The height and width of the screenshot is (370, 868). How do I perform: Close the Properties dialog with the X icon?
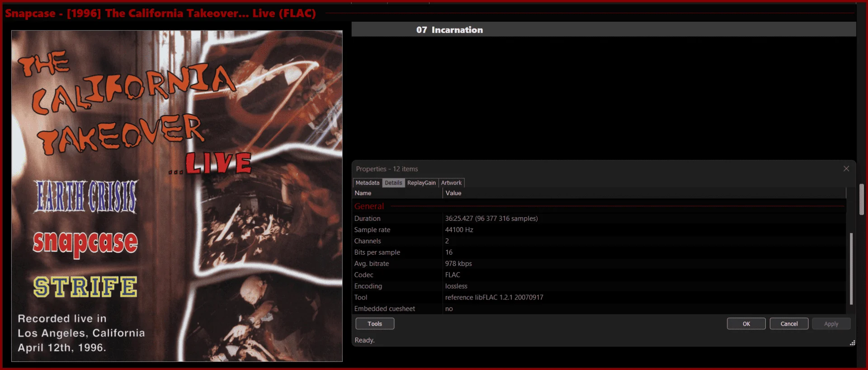846,169
